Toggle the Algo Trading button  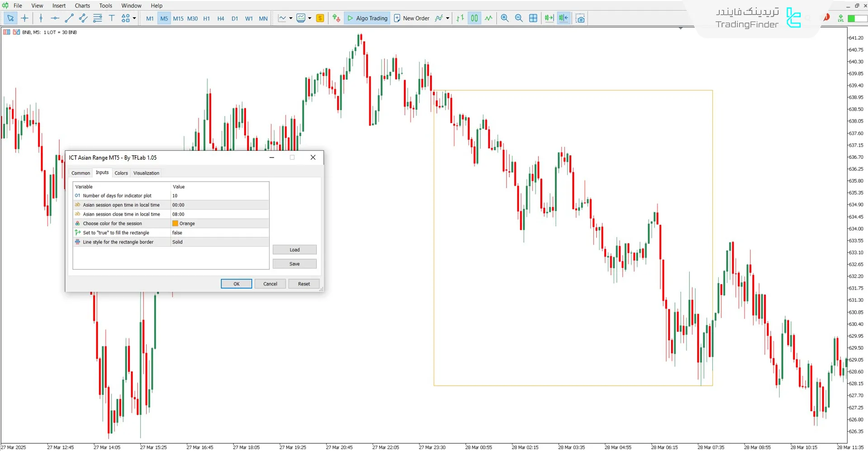pos(367,18)
